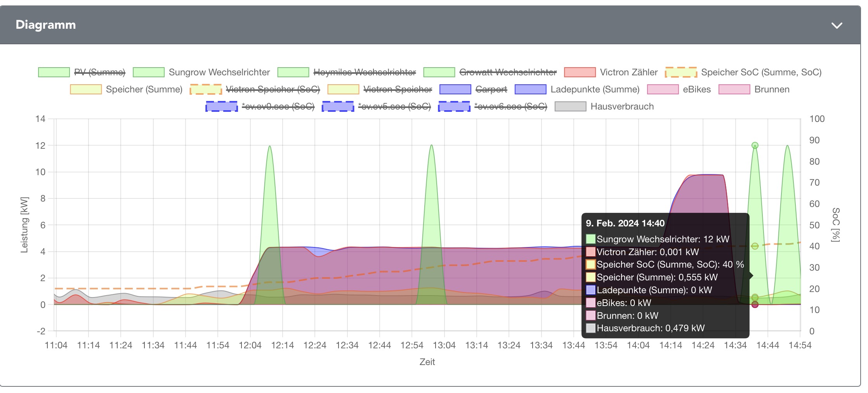Show the PV (Summe) dataset
The height and width of the screenshot is (393, 868).
99,73
